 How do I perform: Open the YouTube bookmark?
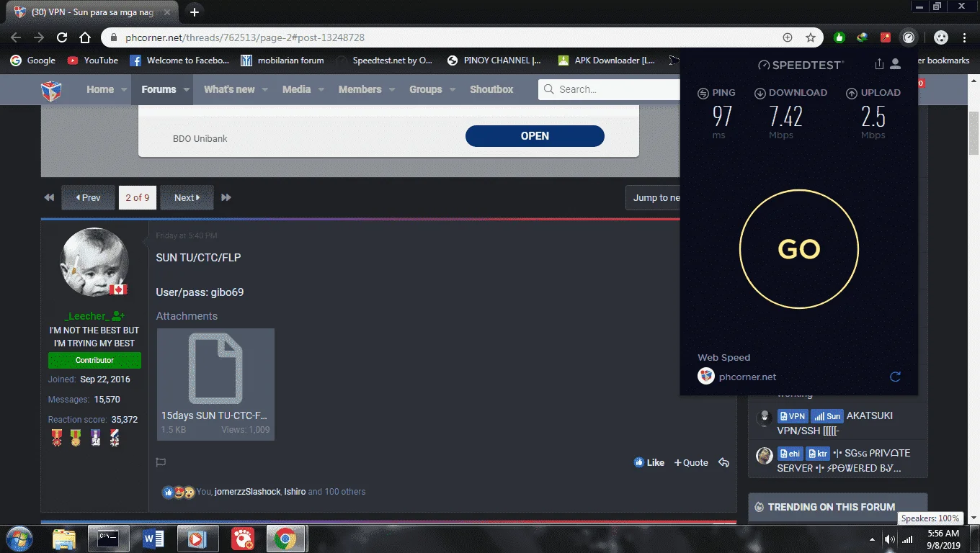[x=92, y=60]
